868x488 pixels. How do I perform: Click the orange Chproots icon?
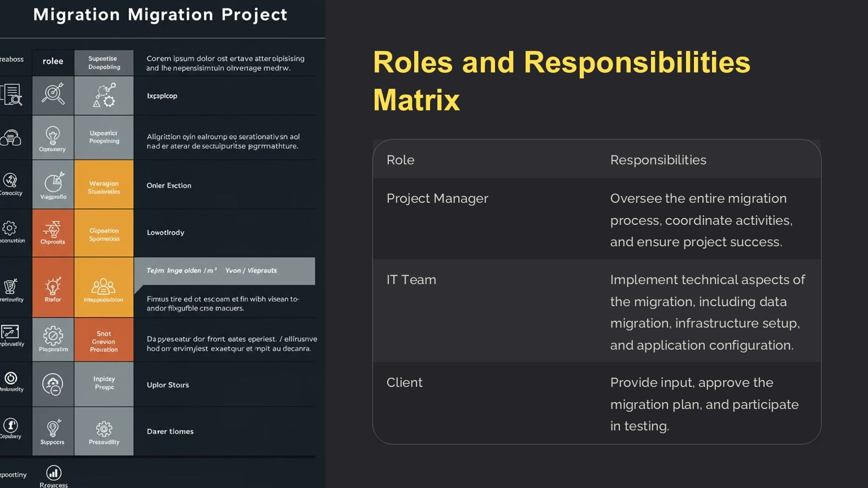point(53,230)
